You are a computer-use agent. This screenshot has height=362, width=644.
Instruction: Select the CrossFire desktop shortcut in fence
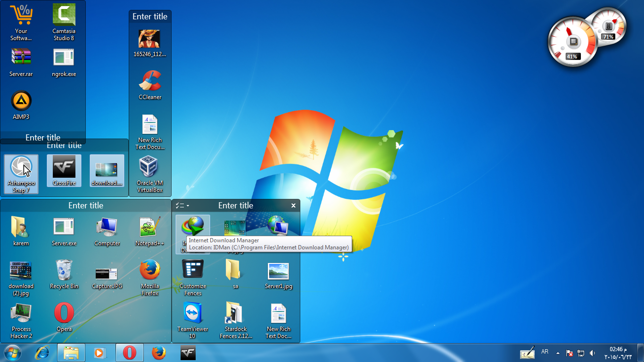click(64, 171)
